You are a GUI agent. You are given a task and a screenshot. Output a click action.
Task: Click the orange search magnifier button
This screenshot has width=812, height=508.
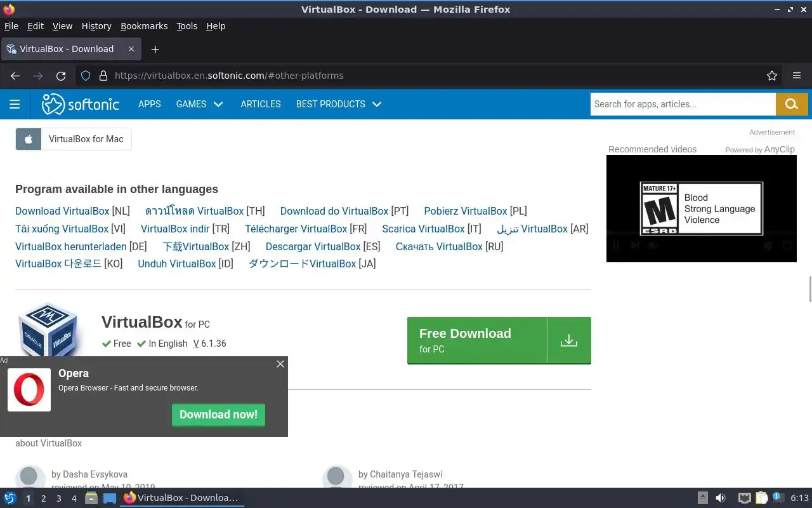[792, 104]
